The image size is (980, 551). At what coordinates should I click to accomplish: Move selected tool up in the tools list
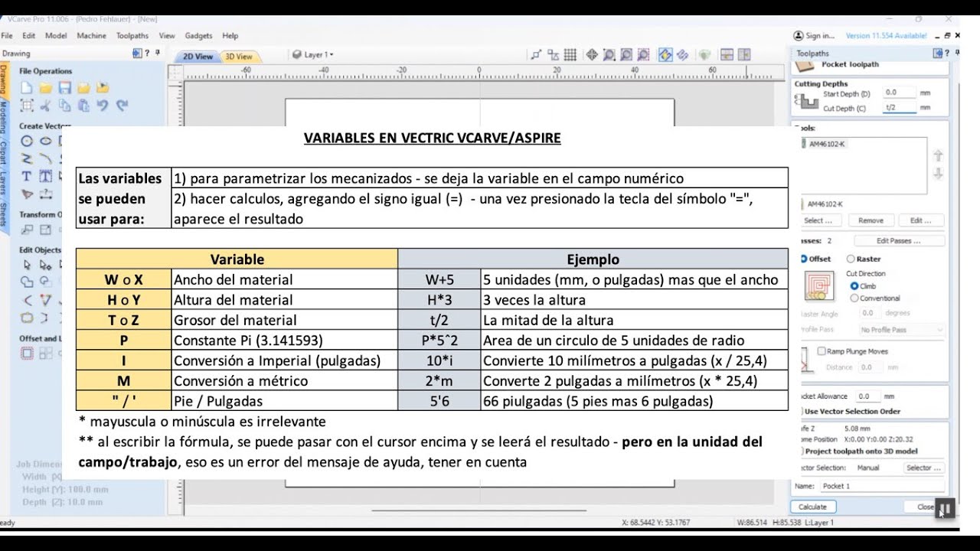pos(938,155)
